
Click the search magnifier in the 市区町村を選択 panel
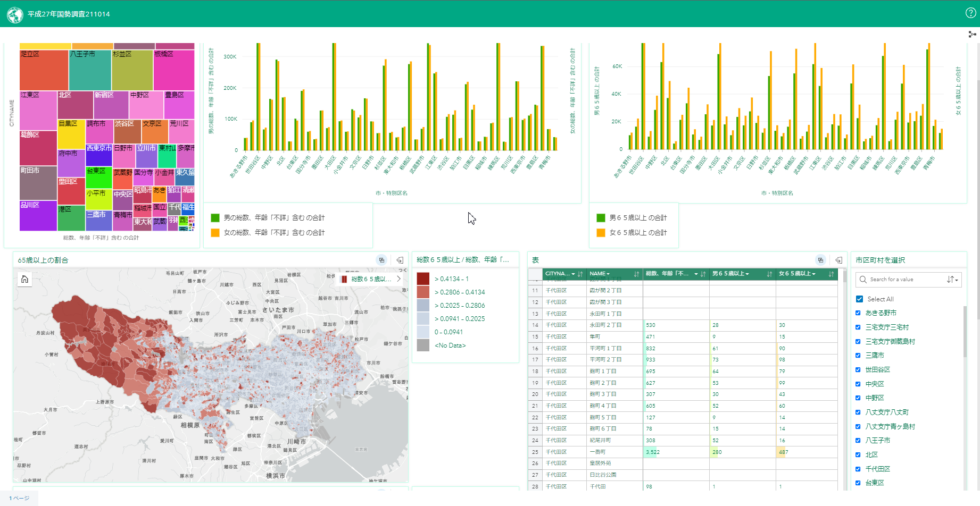[863, 279]
